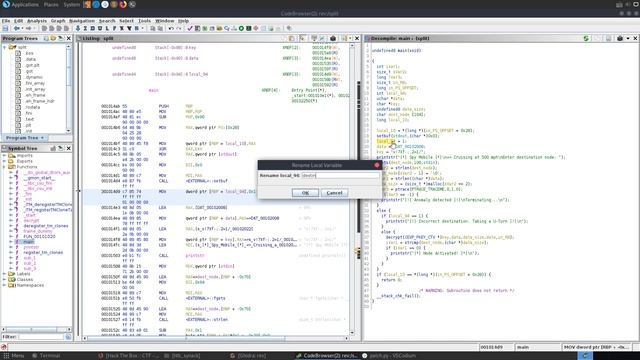Open the Search menu
Screen dimensions: 640x360
coord(107,21)
